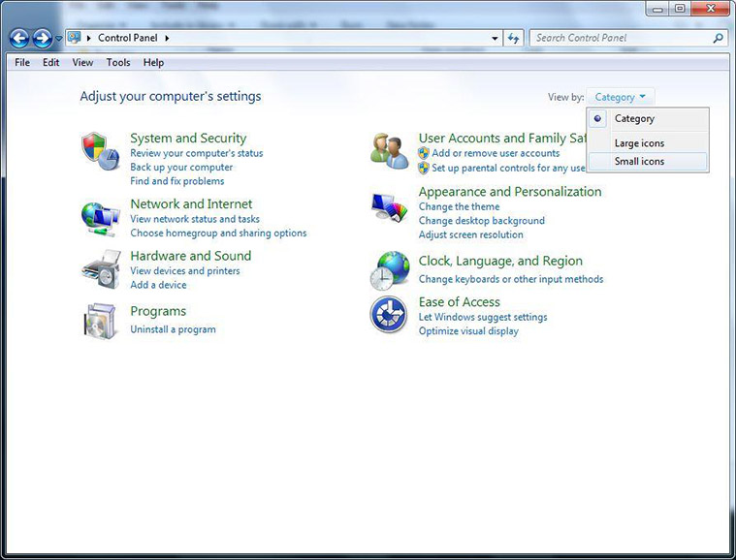Open Network and Internet category
Screen dimensions: 736x560
pyautogui.click(x=191, y=203)
